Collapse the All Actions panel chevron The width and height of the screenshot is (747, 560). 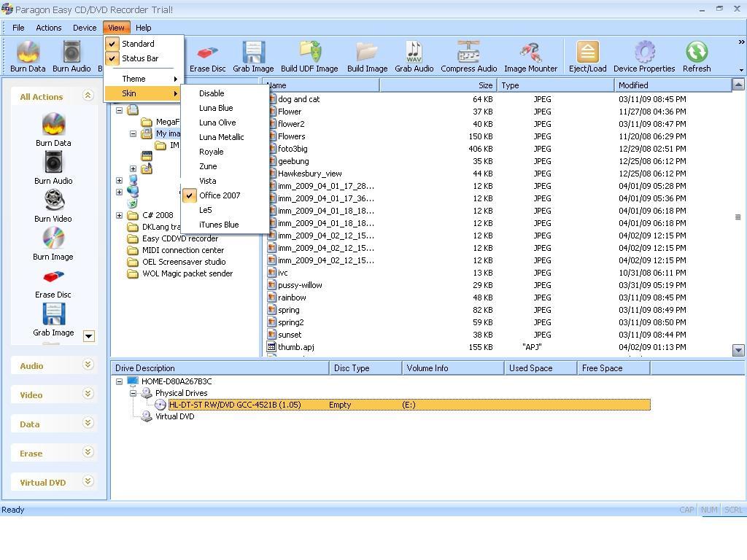pos(88,96)
